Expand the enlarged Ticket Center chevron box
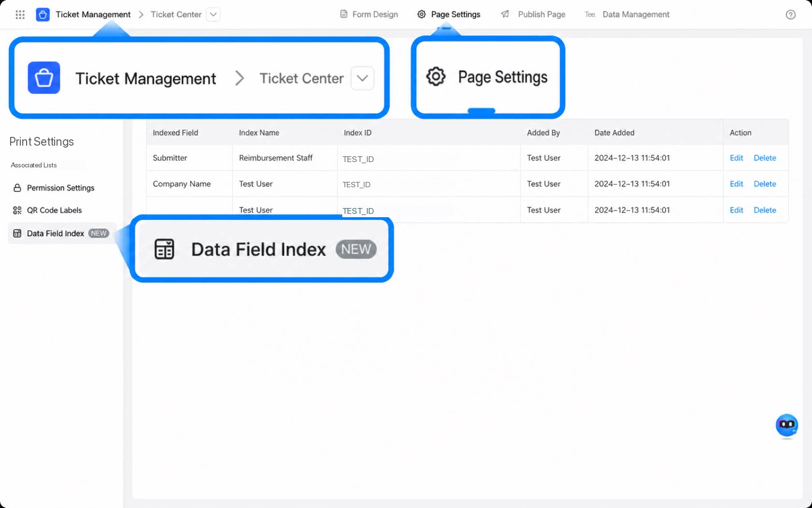This screenshot has height=508, width=812. coord(362,78)
